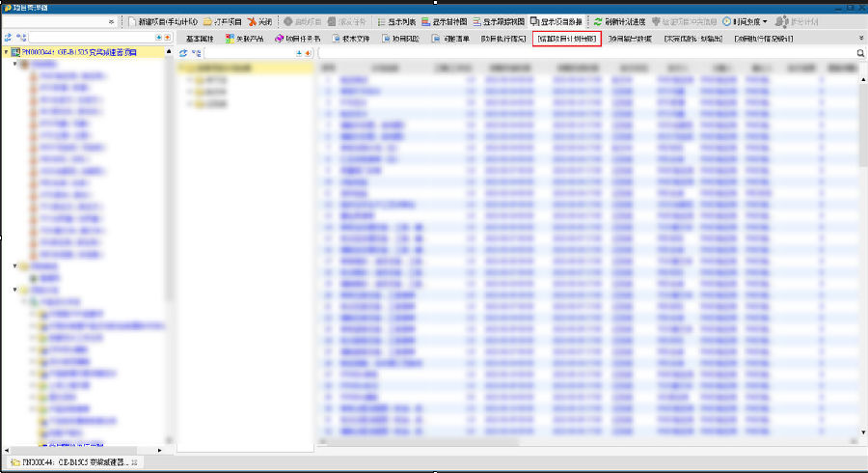The image size is (868, 473).
Task: Open the [项目执行情况统计] tab
Action: pyautogui.click(x=764, y=39)
